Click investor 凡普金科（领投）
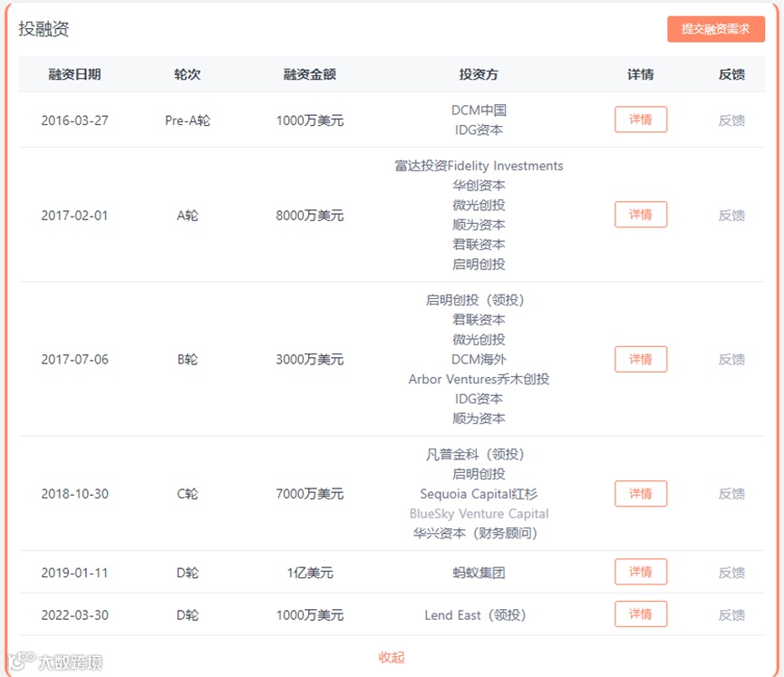This screenshot has width=784, height=677. coord(475,454)
